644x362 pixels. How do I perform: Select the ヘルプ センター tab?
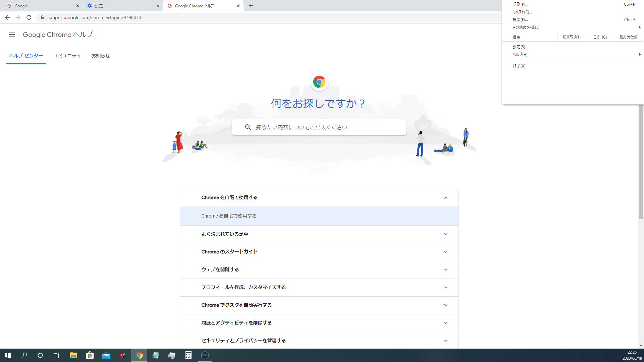click(x=26, y=56)
